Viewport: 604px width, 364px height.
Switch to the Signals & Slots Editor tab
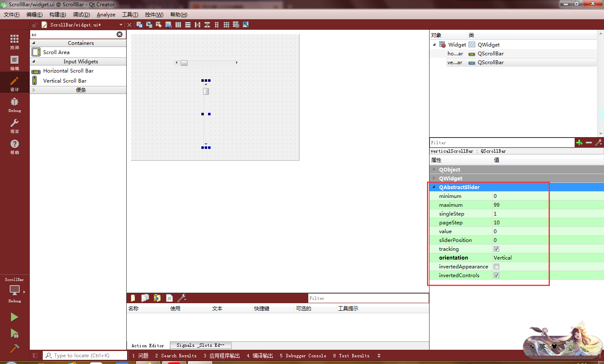click(200, 345)
